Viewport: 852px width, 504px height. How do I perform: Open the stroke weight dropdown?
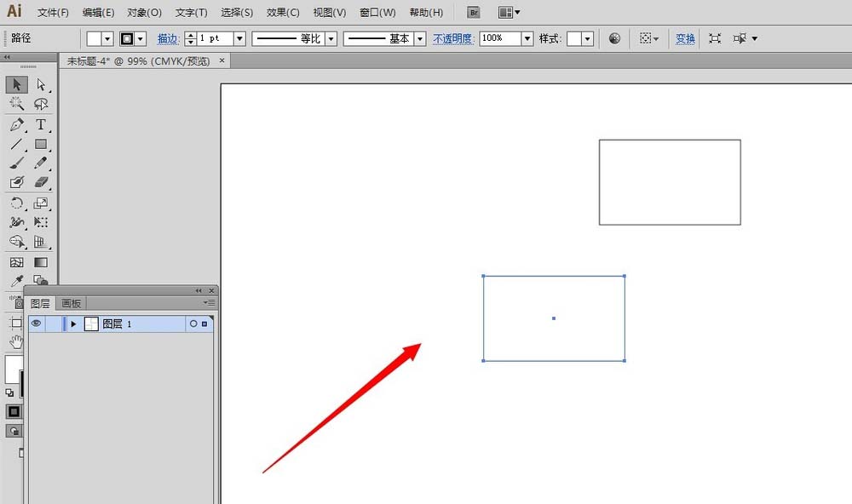[x=239, y=38]
